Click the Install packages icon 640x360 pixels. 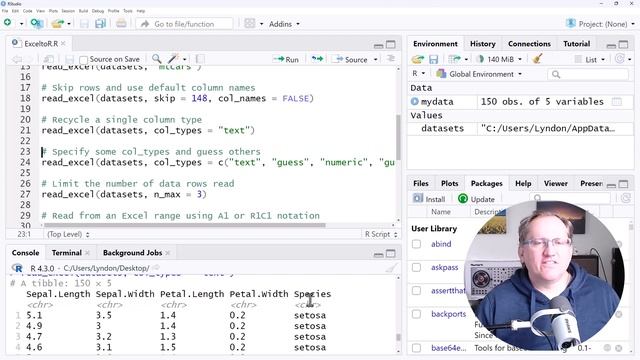[x=418, y=198]
